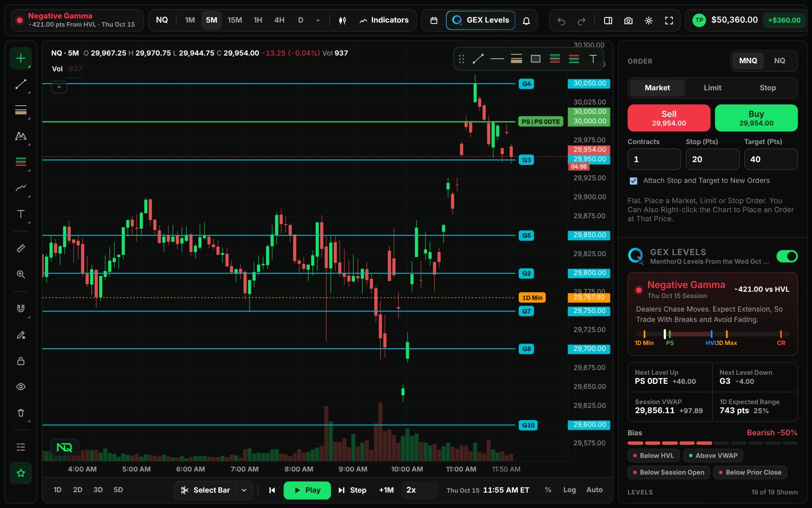Click the undo arrow
Image resolution: width=812 pixels, height=508 pixels.
click(x=561, y=21)
